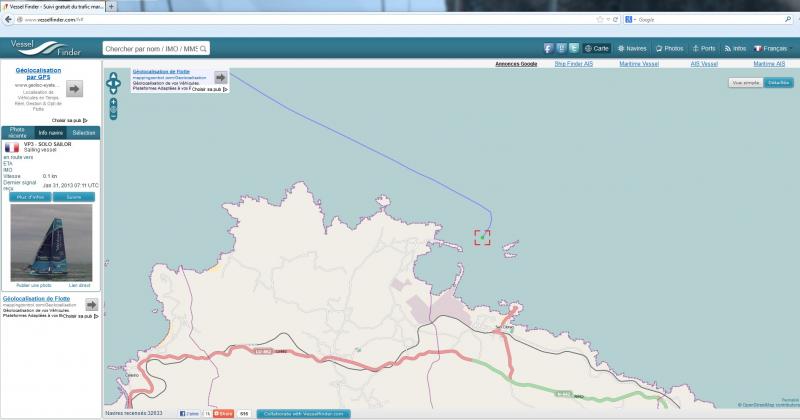Screen dimensions: 800x420
Task: Select the vessel marker on the map
Action: coord(483,237)
